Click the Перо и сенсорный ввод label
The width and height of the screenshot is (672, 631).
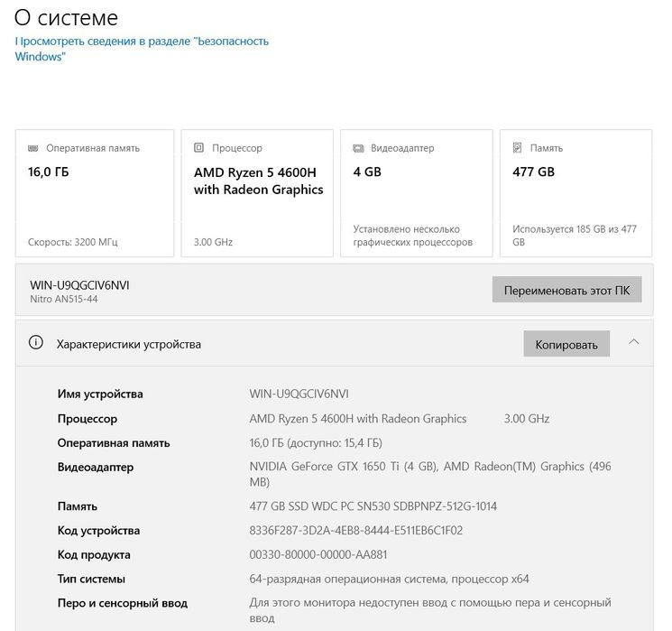tap(123, 603)
